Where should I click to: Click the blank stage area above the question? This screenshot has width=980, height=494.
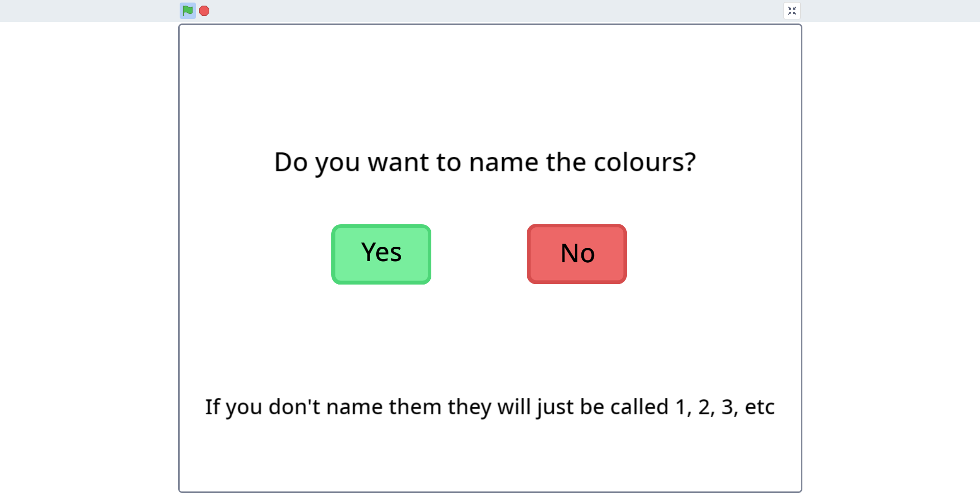coord(490,82)
